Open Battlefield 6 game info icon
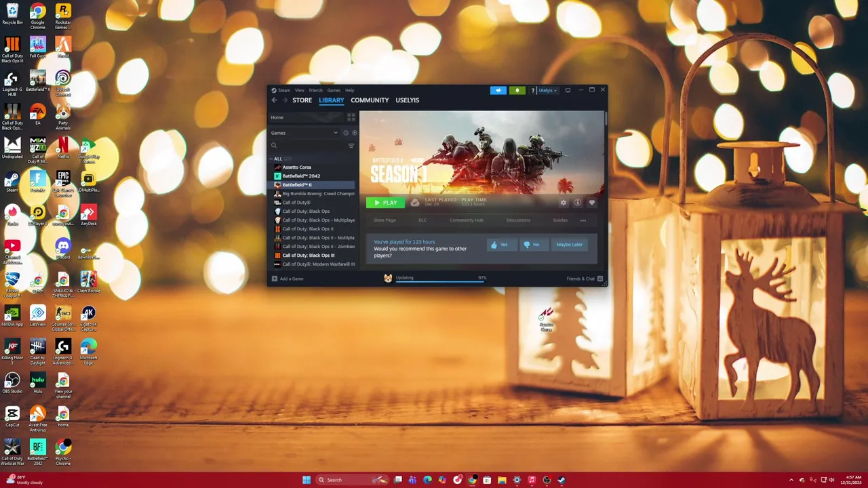Screen dimensions: 868x488 (x=578, y=203)
